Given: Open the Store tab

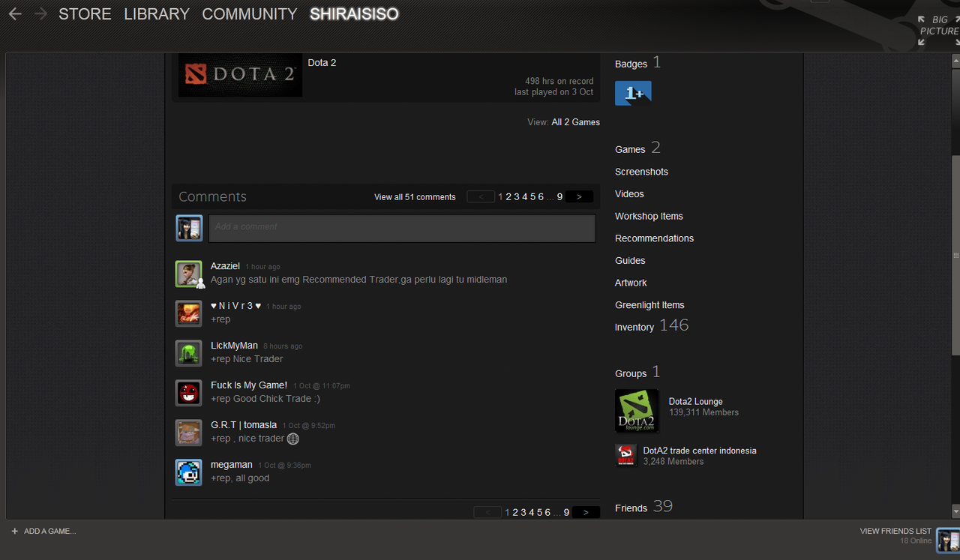Looking at the screenshot, I should tap(85, 13).
